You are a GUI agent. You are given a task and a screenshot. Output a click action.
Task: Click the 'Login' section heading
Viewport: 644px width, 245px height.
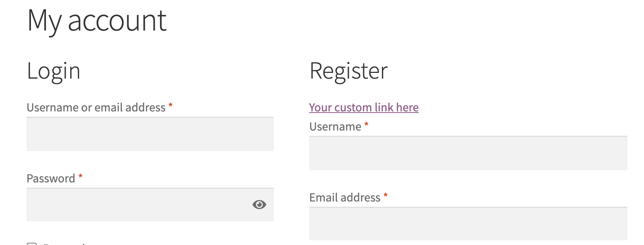53,71
